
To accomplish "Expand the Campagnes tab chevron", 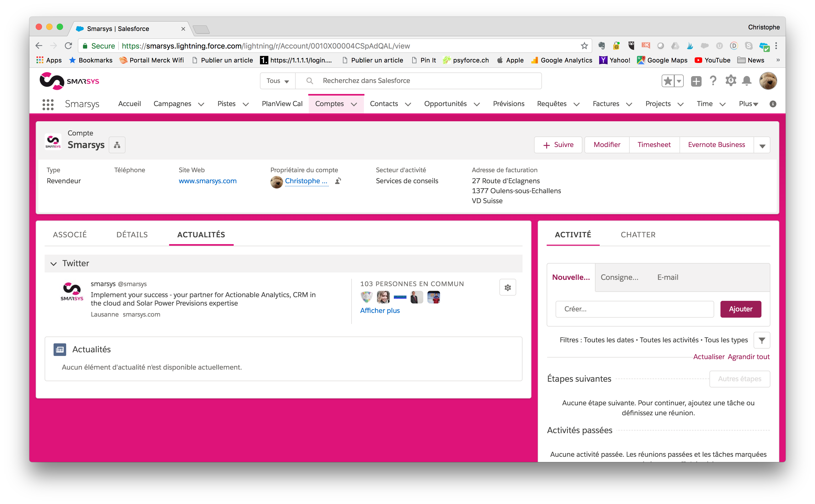I will tap(201, 104).
